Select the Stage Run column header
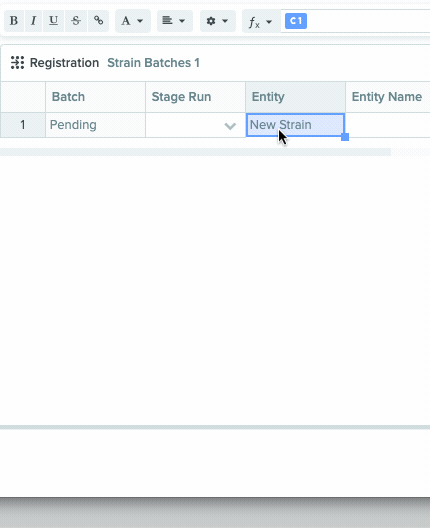The image size is (430, 528). [x=195, y=97]
